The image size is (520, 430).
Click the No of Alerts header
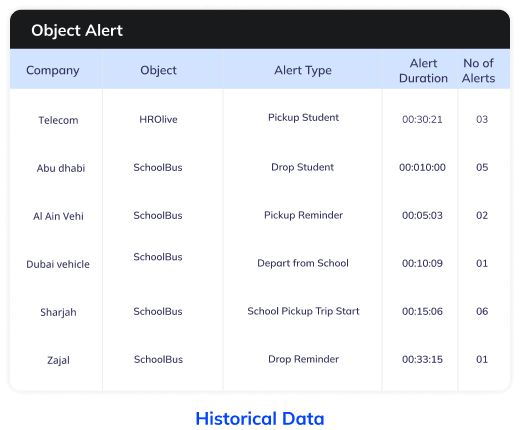tap(478, 70)
